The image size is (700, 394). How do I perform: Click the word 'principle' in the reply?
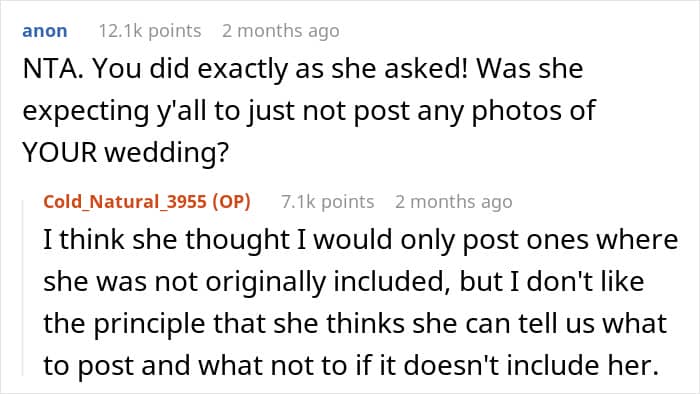pyautogui.click(x=149, y=324)
